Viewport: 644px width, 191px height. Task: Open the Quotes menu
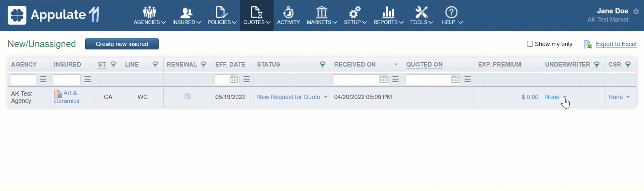257,16
